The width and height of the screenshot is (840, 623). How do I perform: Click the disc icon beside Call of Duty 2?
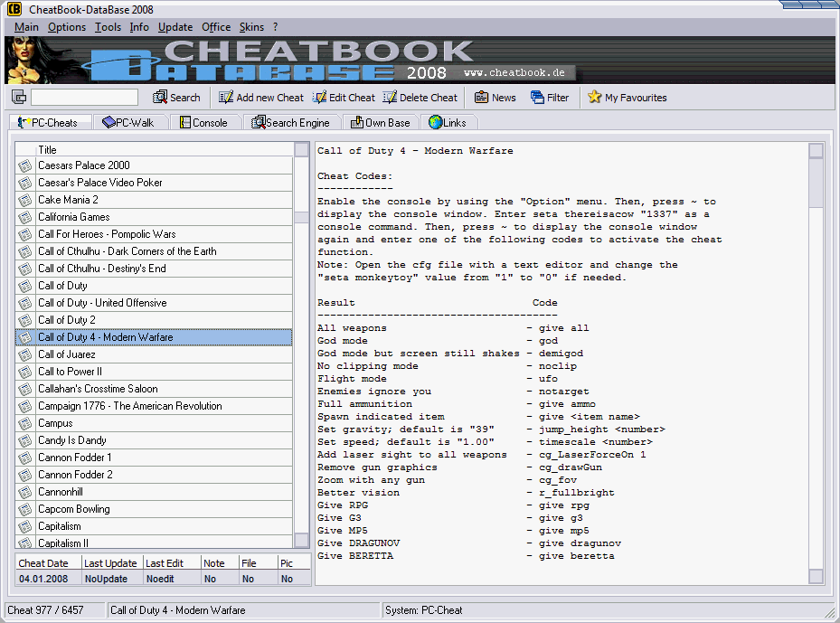click(24, 320)
